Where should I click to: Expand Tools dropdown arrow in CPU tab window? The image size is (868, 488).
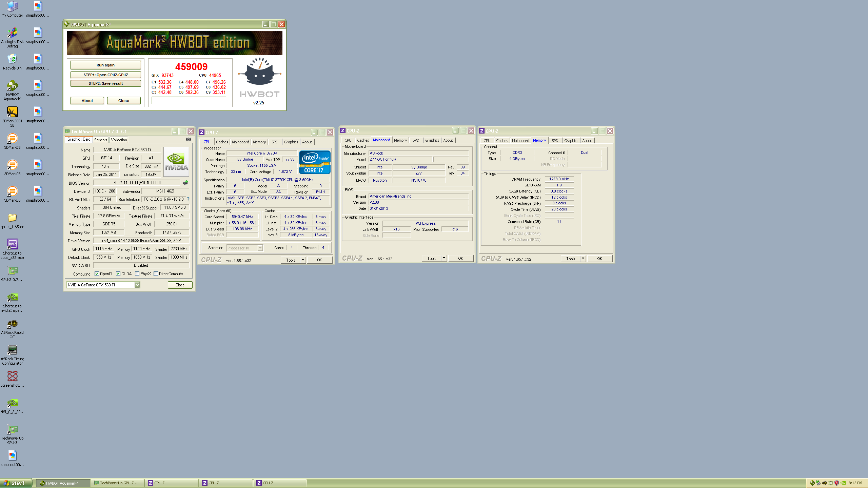coord(303,260)
